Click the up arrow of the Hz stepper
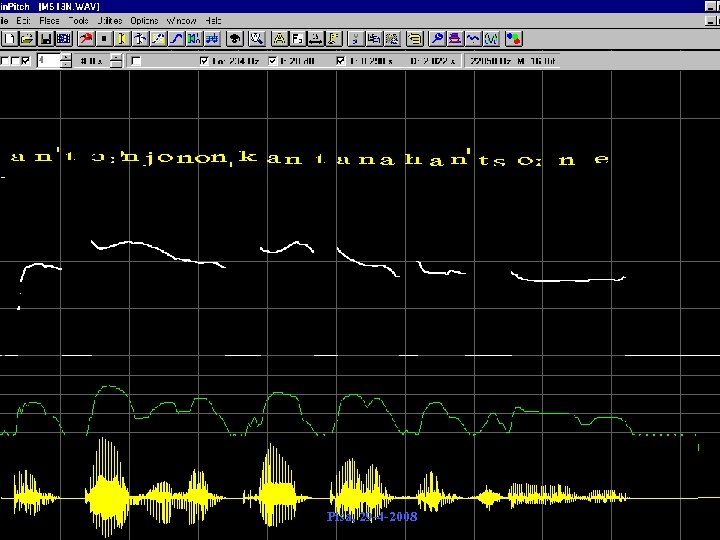Image resolution: width=720 pixels, height=540 pixels. pos(117,57)
